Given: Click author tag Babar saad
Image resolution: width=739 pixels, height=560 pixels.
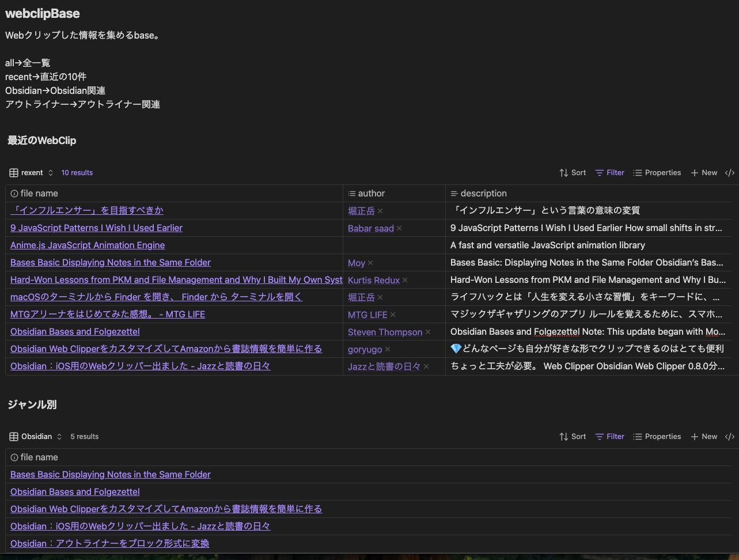Looking at the screenshot, I should (371, 228).
